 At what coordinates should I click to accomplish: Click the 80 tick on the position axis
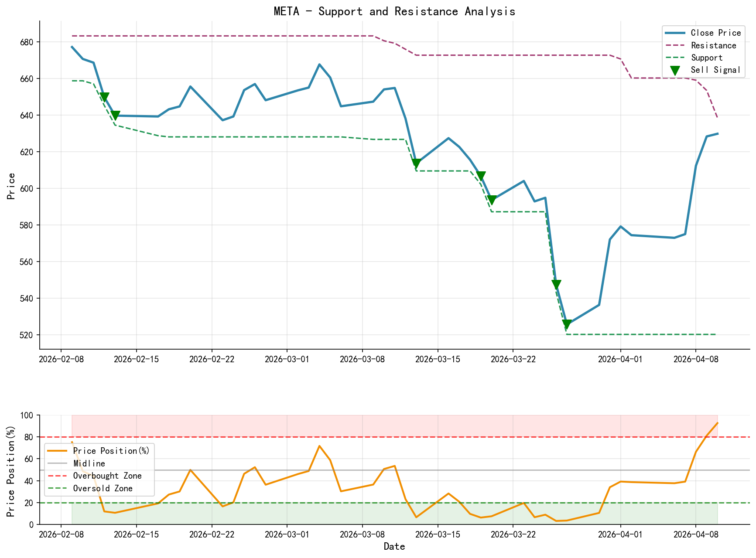(x=29, y=437)
